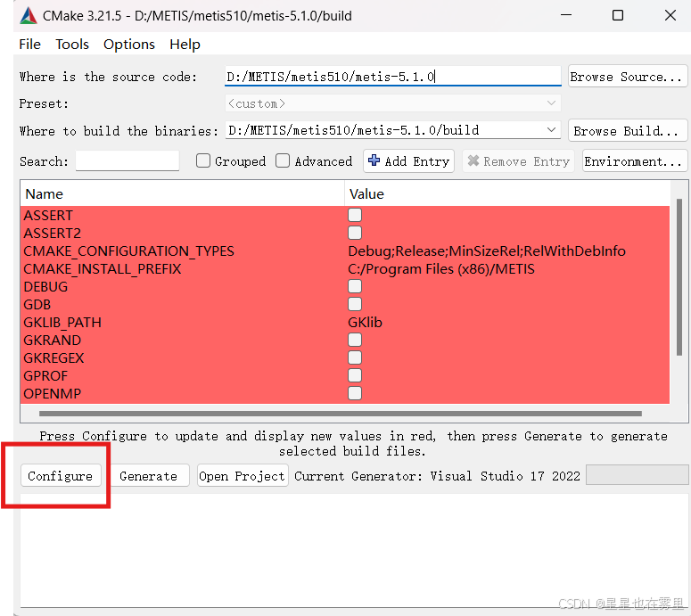
Task: Select the GPROF entry name
Action: pos(45,376)
